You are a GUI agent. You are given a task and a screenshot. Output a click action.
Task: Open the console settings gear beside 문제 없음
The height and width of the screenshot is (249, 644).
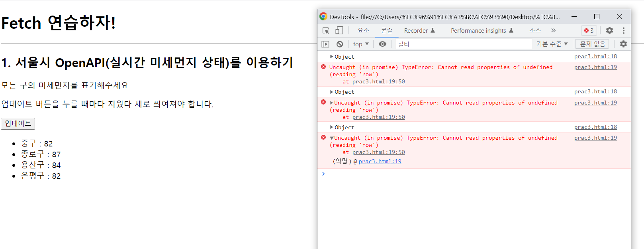[x=623, y=44]
